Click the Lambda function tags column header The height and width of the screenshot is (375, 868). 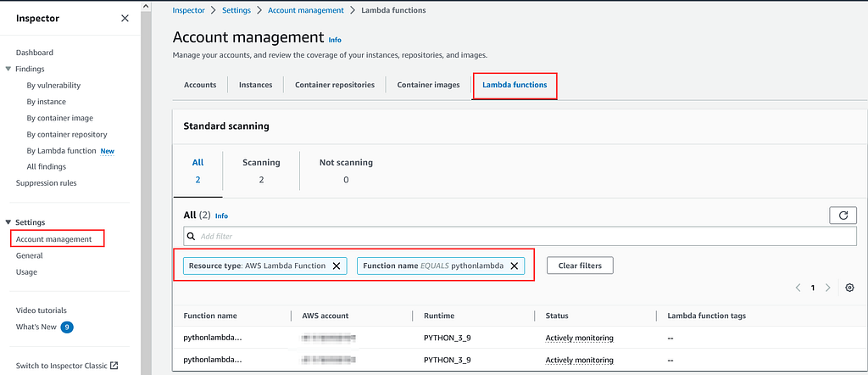click(x=706, y=316)
